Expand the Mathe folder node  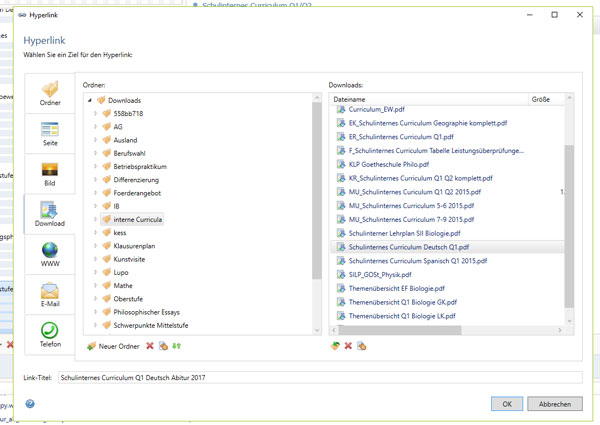pyautogui.click(x=96, y=285)
